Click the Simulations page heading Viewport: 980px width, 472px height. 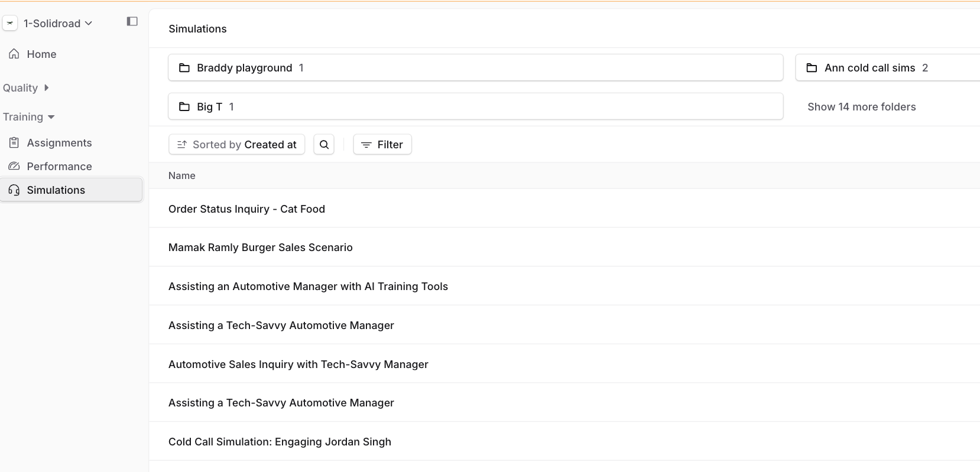[197, 29]
